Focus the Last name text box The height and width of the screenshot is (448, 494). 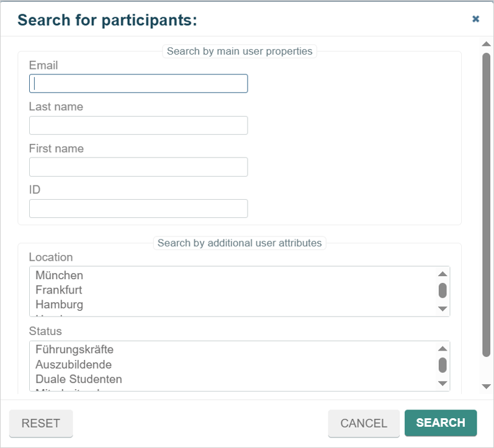tap(138, 125)
